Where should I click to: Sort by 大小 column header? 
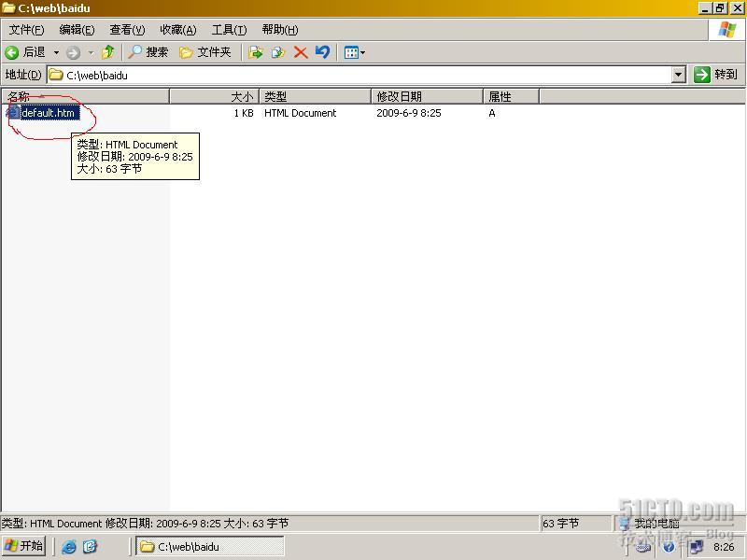(x=215, y=97)
